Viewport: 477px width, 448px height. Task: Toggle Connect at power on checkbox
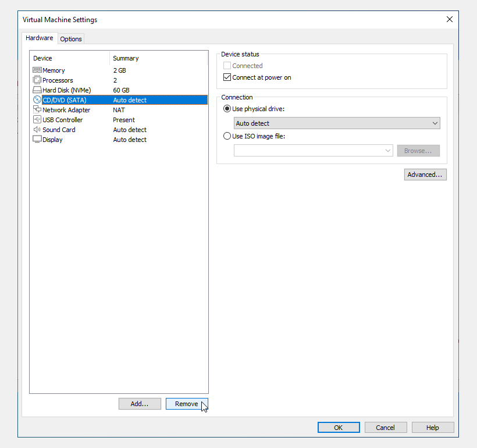click(x=227, y=77)
